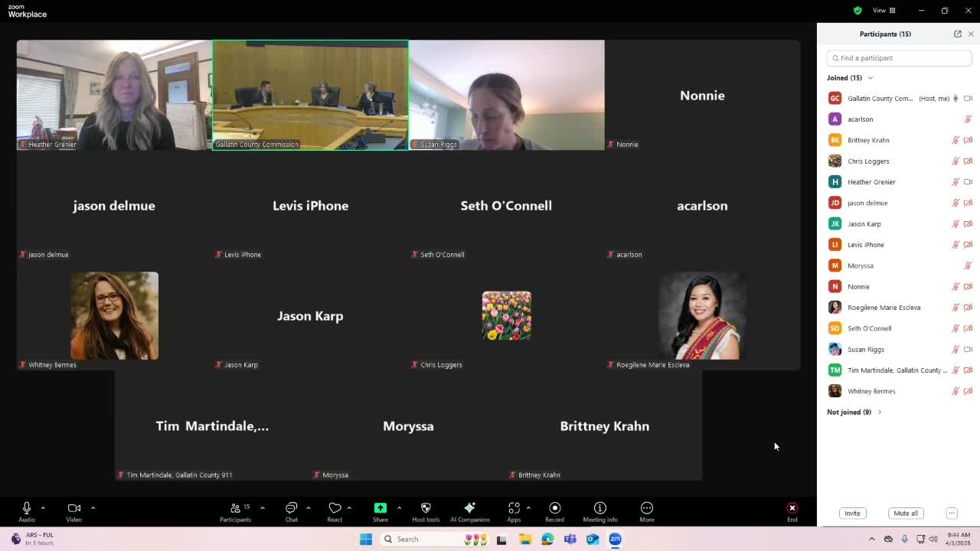Open the Chat icon
Screen dimensions: 980x551
292,508
